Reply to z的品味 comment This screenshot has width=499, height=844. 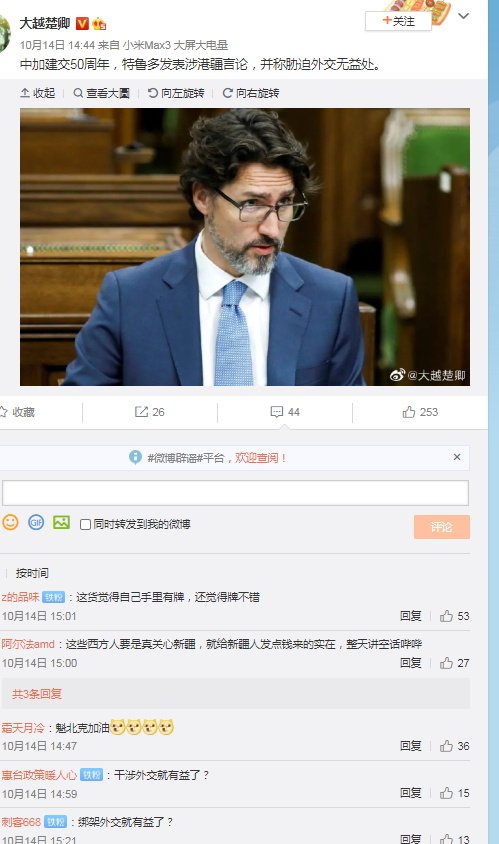point(410,616)
